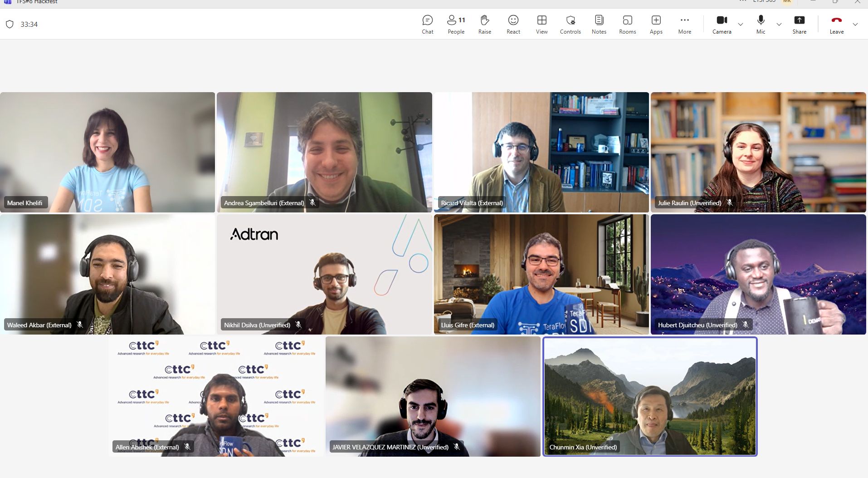Show the People participants list
Image resolution: width=868 pixels, height=478 pixels.
(456, 25)
